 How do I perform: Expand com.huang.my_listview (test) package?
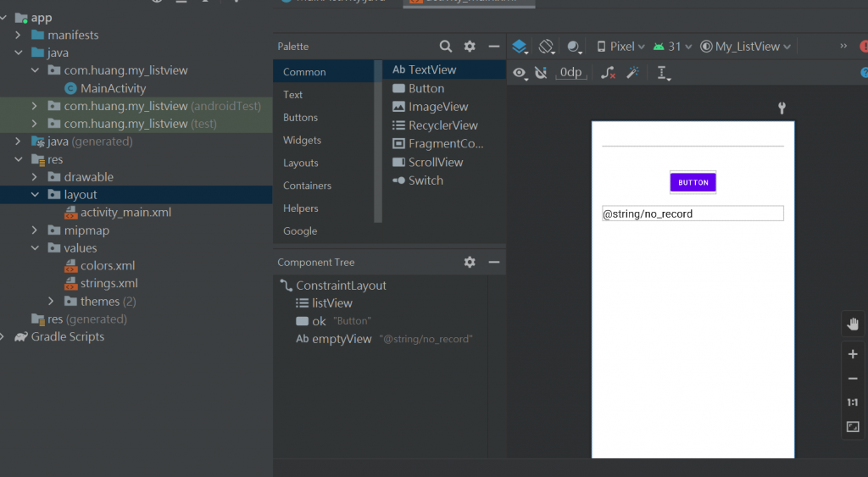(x=34, y=124)
